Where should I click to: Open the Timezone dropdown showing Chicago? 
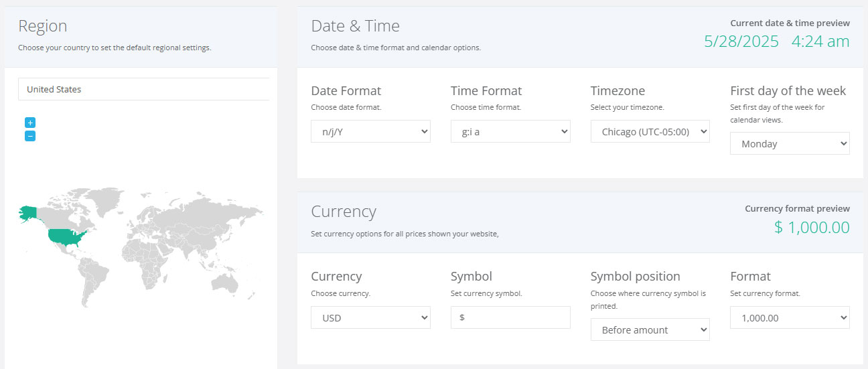[650, 131]
